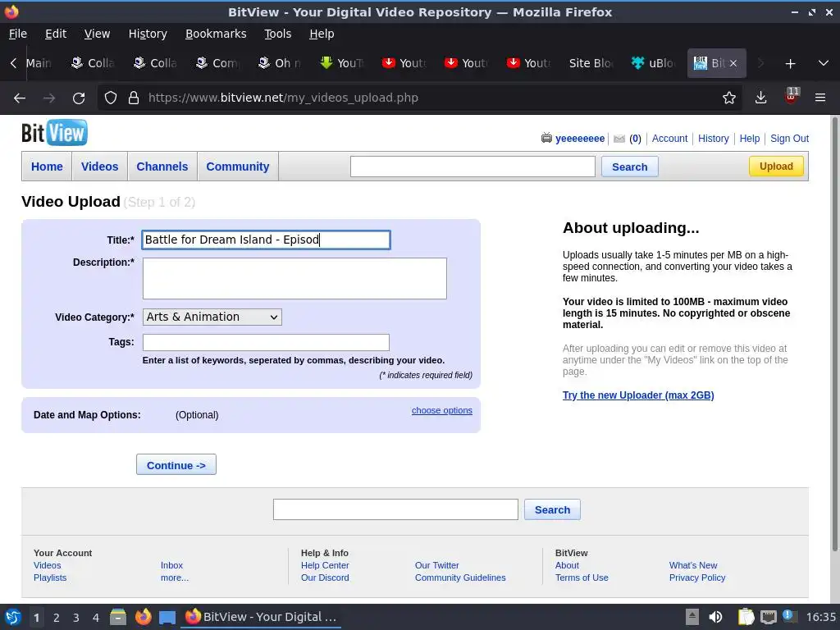Focus the top search input box
This screenshot has width=840, height=630.
point(472,167)
